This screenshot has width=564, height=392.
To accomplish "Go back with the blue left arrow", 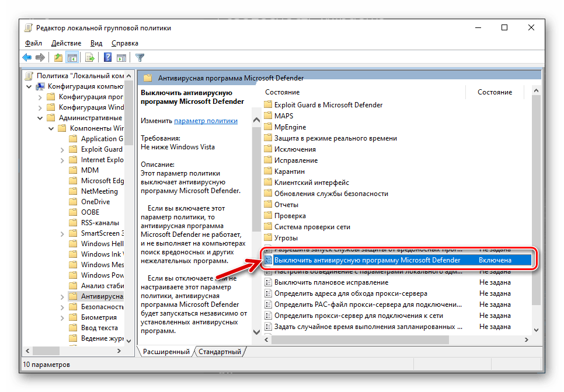I will click(27, 58).
